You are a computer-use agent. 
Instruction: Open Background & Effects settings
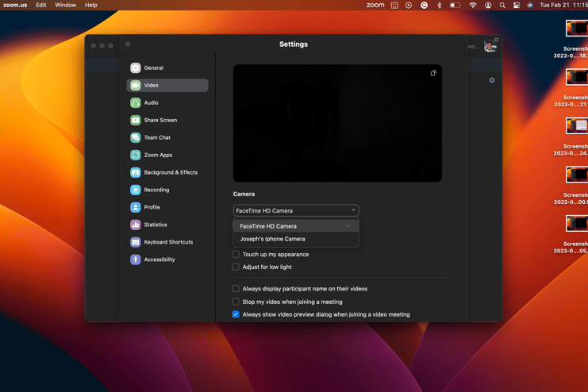(x=167, y=172)
